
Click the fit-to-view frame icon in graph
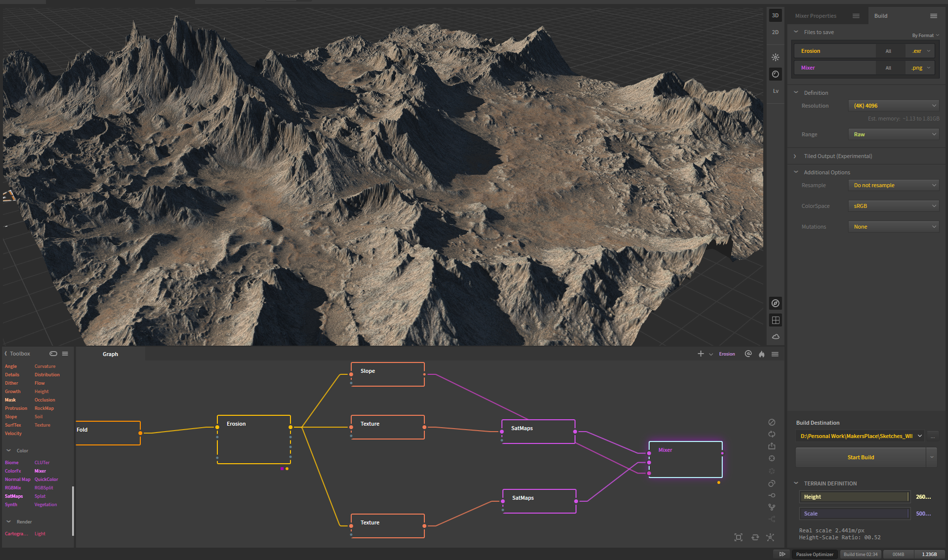(738, 537)
